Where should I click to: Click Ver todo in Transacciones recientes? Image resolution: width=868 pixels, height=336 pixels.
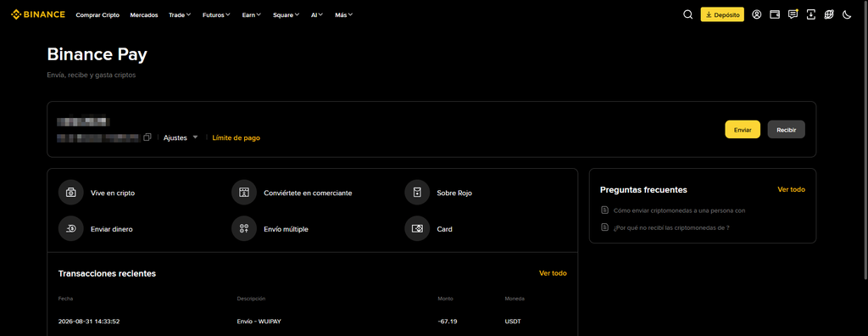click(553, 273)
